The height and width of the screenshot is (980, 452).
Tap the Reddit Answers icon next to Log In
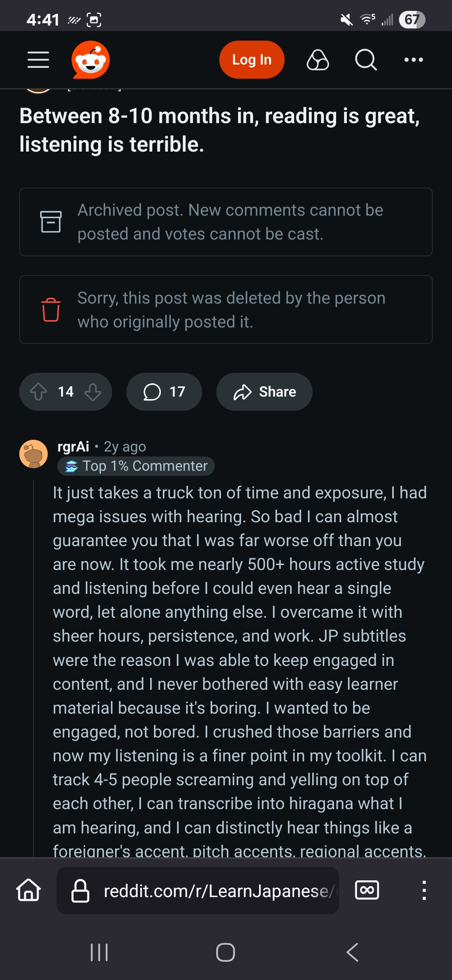click(318, 60)
